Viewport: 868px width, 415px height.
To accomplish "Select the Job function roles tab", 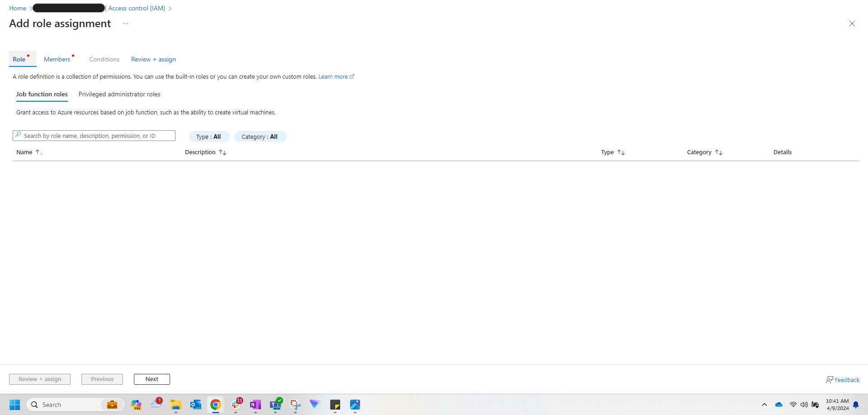I will pyautogui.click(x=42, y=94).
